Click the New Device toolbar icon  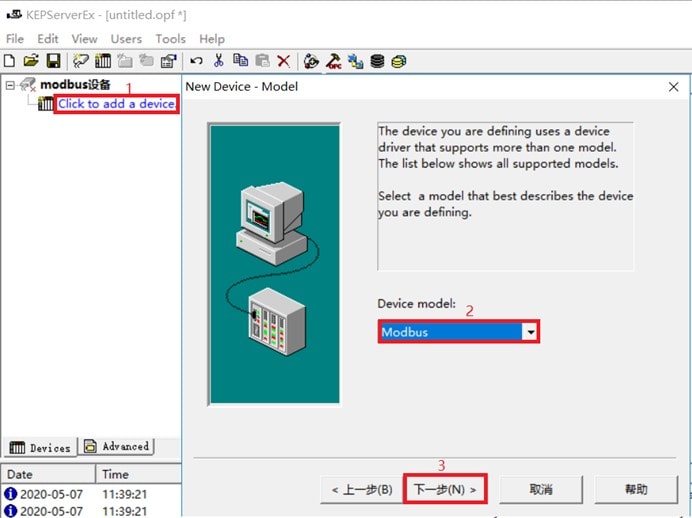103,60
